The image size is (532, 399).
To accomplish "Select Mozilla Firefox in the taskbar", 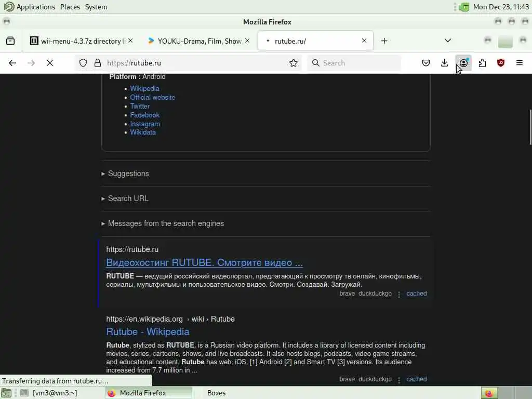I will [x=149, y=393].
